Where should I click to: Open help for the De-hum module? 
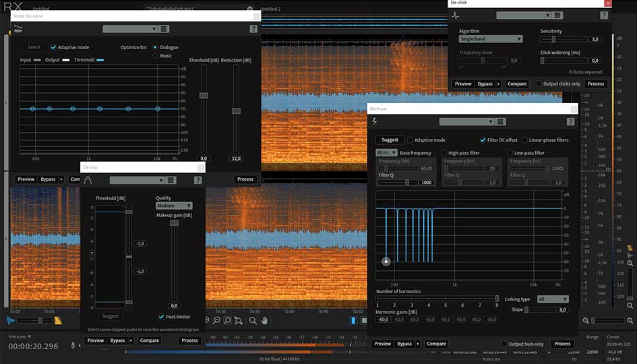tap(570, 121)
